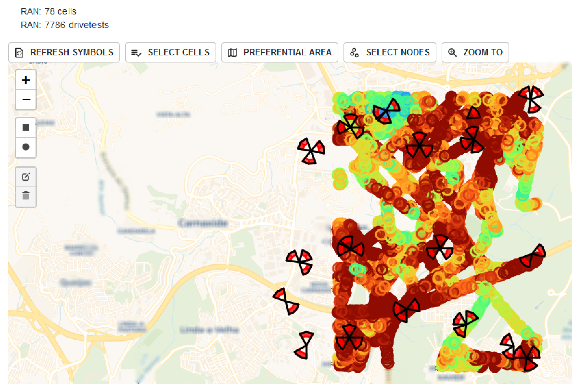Viewport: 580px width, 392px height.
Task: Click the top-right corner cell site symbol
Action: coord(531,99)
